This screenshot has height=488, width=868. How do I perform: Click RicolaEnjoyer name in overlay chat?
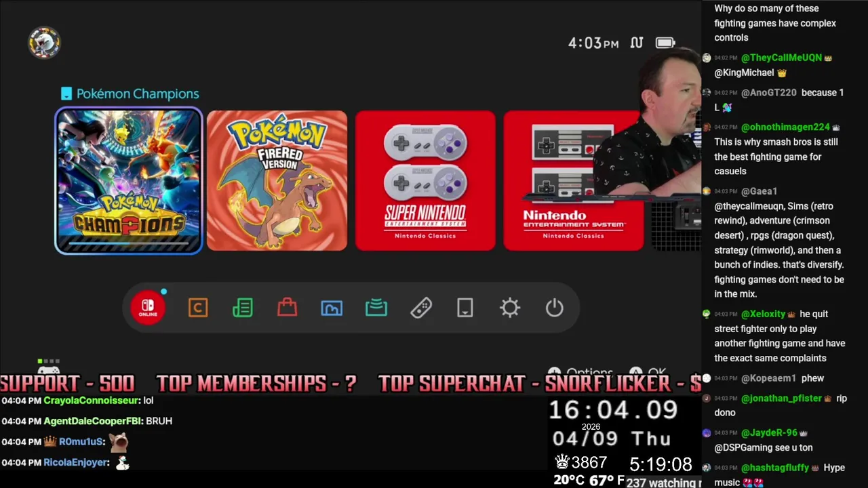[x=77, y=462]
